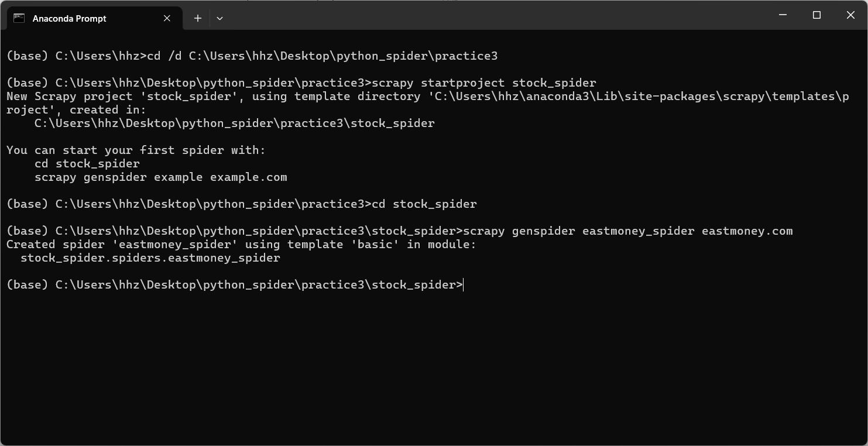The height and width of the screenshot is (446, 868).
Task: Click the 'stock_spider.spiders.eastmoney_spider' module path
Action: 150,258
